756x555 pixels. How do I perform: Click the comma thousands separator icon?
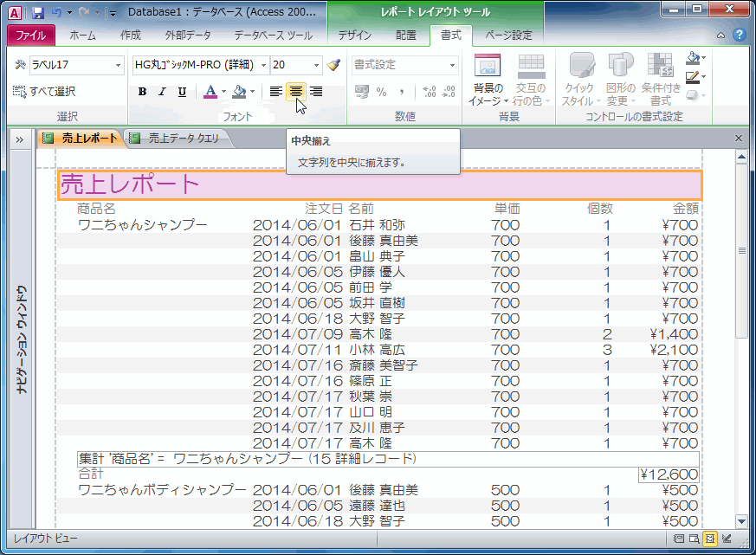(x=401, y=92)
